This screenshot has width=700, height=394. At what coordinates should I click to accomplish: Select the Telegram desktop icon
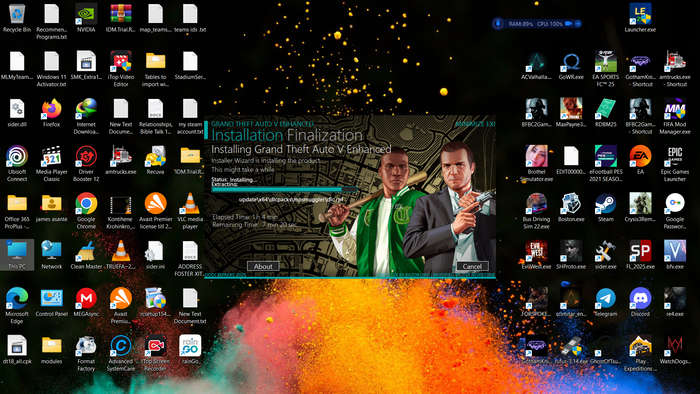[605, 302]
